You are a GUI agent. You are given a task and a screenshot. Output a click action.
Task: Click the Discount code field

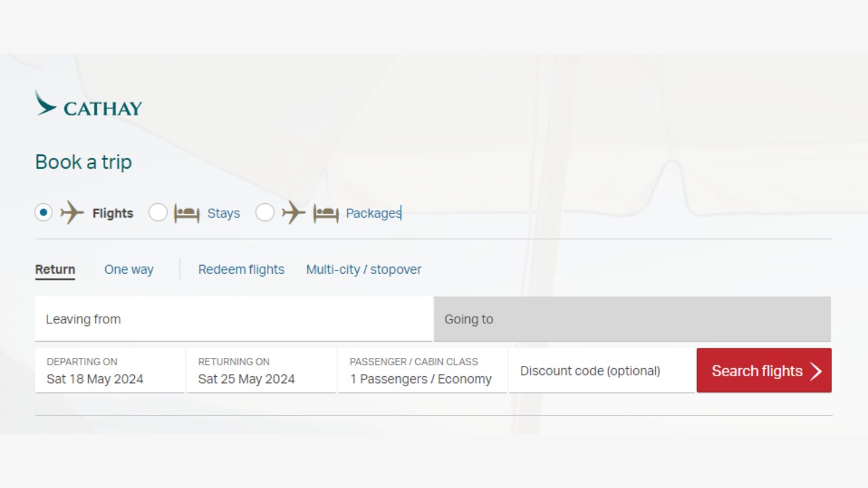point(601,370)
